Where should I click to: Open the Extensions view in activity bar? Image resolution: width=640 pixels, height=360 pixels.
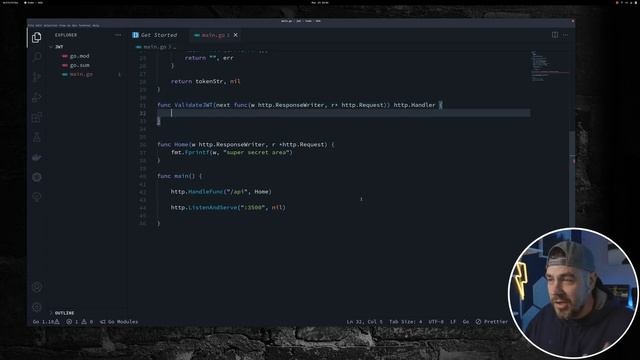37,118
